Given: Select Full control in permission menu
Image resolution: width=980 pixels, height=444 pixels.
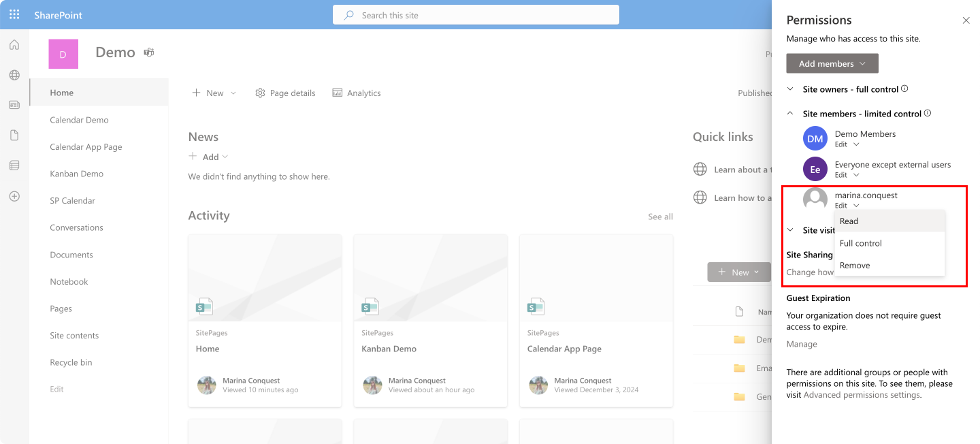Looking at the screenshot, I should [x=889, y=243].
